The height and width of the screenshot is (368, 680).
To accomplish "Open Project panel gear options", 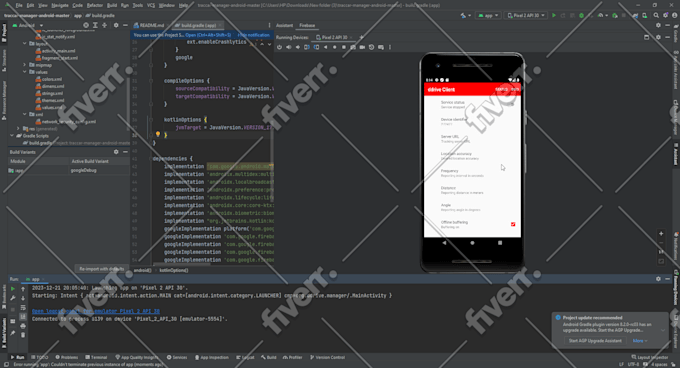I will [x=116, y=26].
